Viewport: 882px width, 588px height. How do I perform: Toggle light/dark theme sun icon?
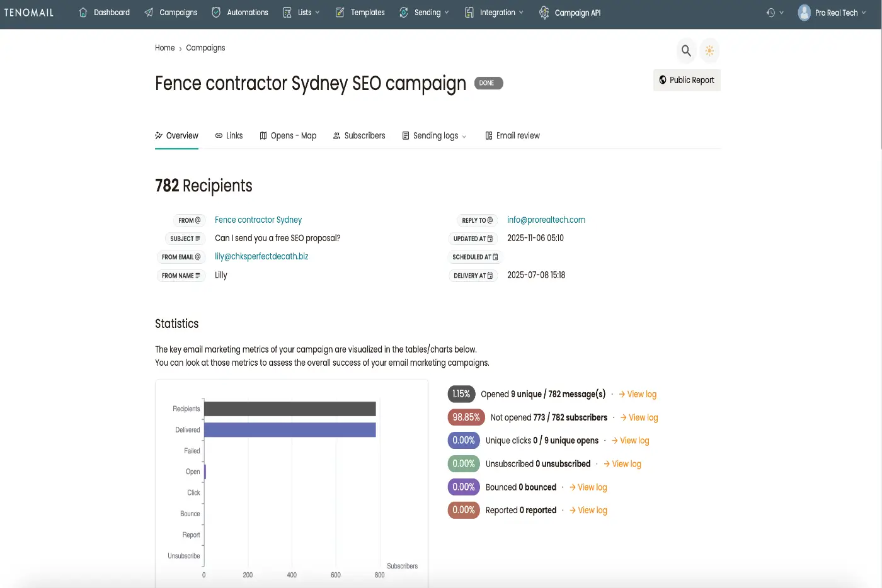710,50
